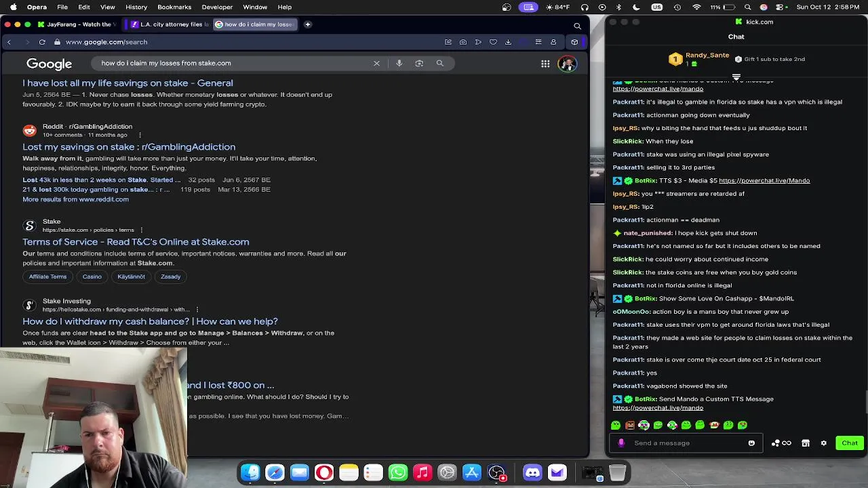Open new tab with plus button
868x488 pixels.
click(307, 24)
